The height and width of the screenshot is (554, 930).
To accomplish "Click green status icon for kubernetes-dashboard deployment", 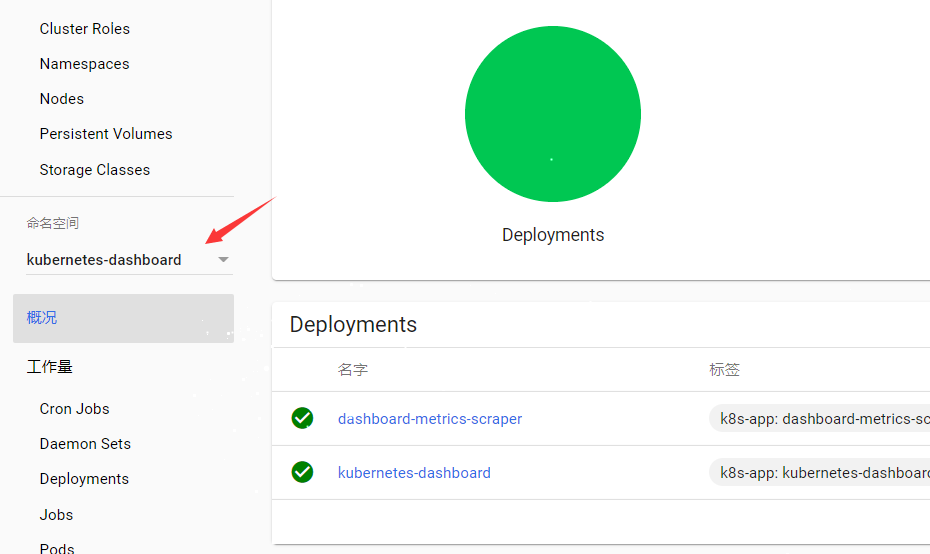I will click(x=302, y=472).
